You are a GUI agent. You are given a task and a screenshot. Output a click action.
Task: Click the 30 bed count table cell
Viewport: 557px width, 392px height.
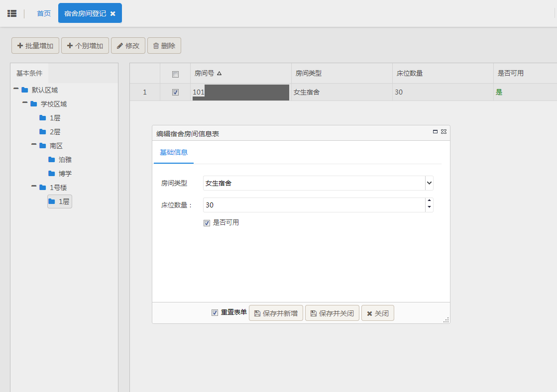[x=443, y=93]
